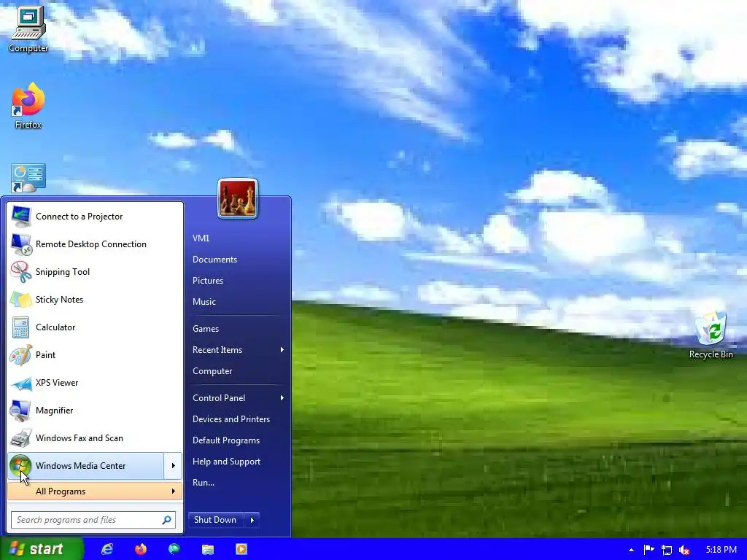Launch Calculator from the Start menu
Image resolution: width=747 pixels, height=560 pixels.
pyautogui.click(x=95, y=327)
